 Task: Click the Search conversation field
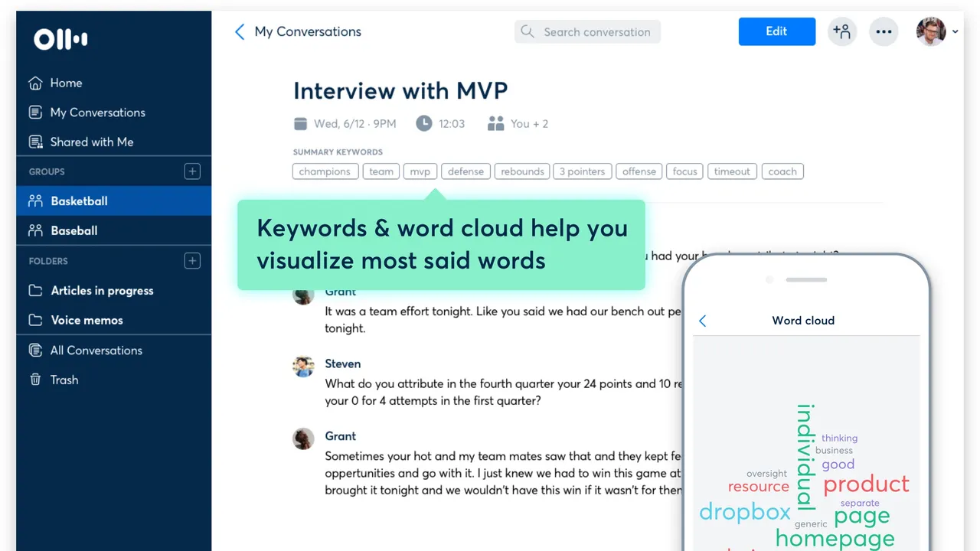click(x=587, y=31)
